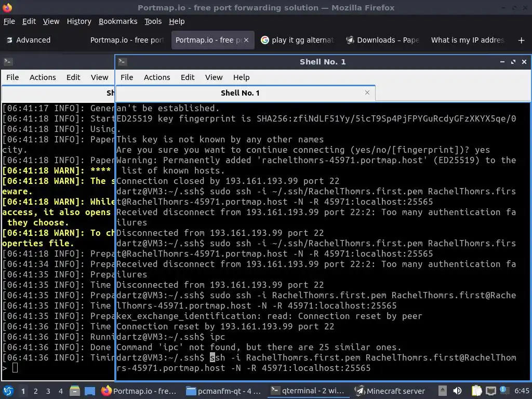Activate Minecraft server taskbar entry
This screenshot has width=532, height=399.
click(x=390, y=391)
